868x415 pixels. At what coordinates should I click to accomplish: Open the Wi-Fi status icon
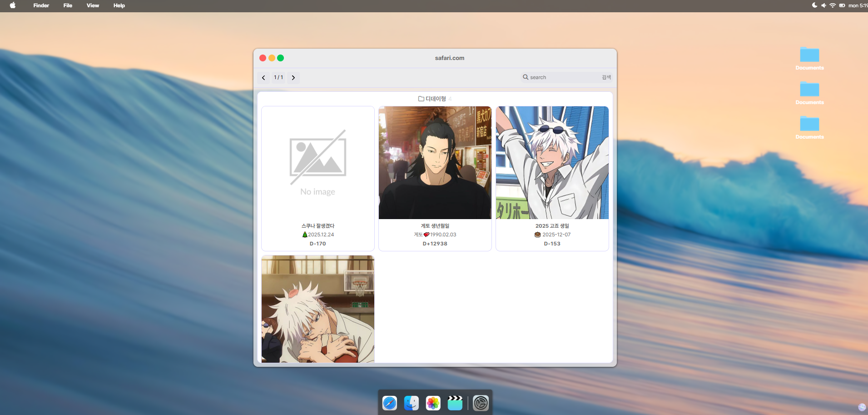point(833,5)
